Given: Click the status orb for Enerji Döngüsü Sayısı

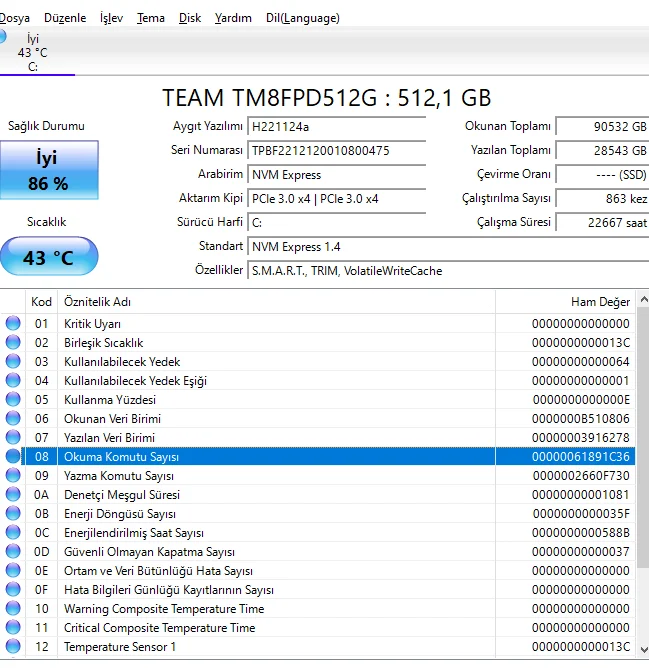Looking at the screenshot, I should pos(13,513).
